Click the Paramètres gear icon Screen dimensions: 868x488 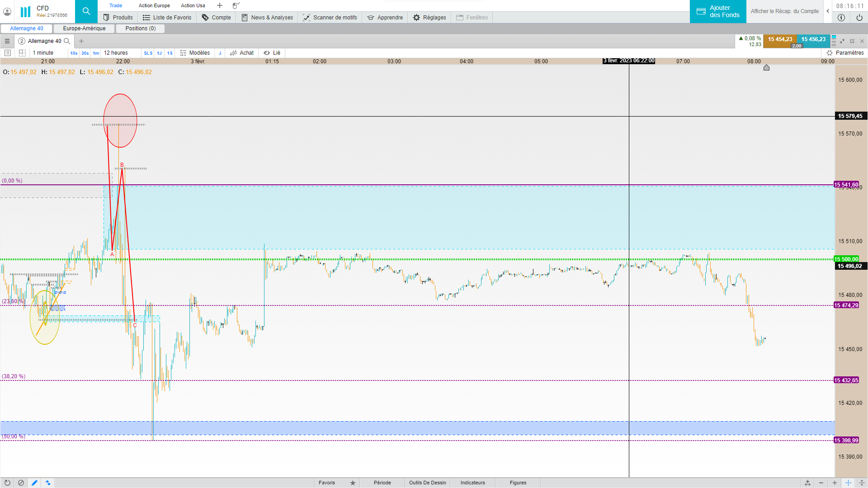[x=830, y=53]
